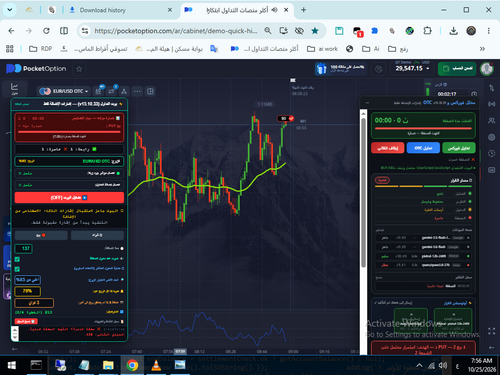This screenshot has width=500, height=375.
Task: Click the PocketOption logo
Action: 36,69
